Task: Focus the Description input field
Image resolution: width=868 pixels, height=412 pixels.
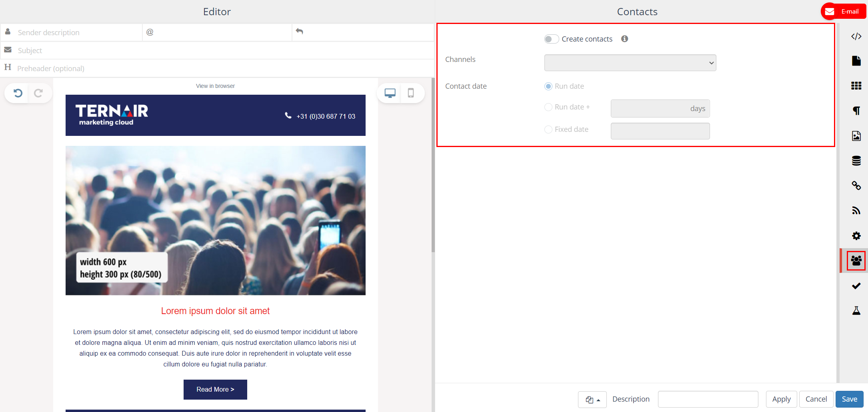Action: [708, 399]
